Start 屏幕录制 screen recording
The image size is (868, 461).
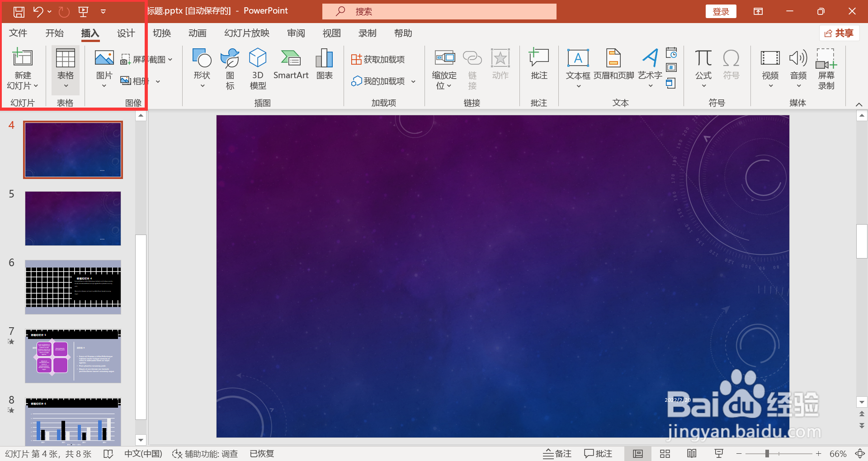[826, 69]
